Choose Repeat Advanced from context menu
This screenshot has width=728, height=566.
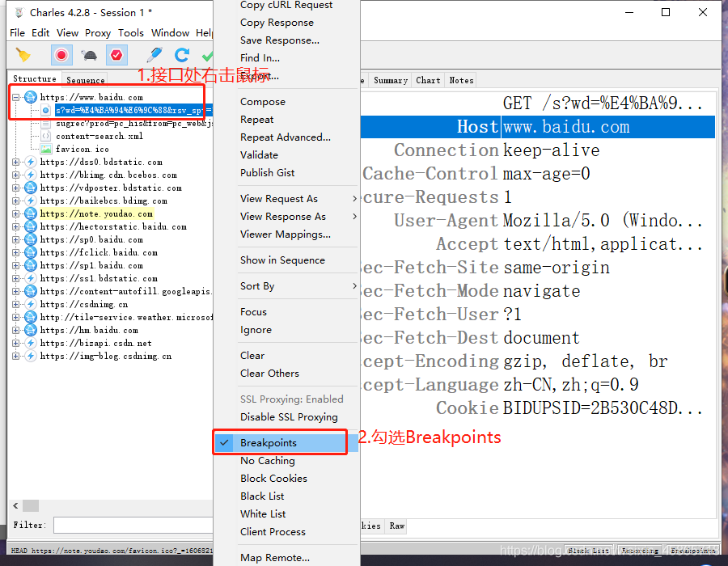click(285, 137)
